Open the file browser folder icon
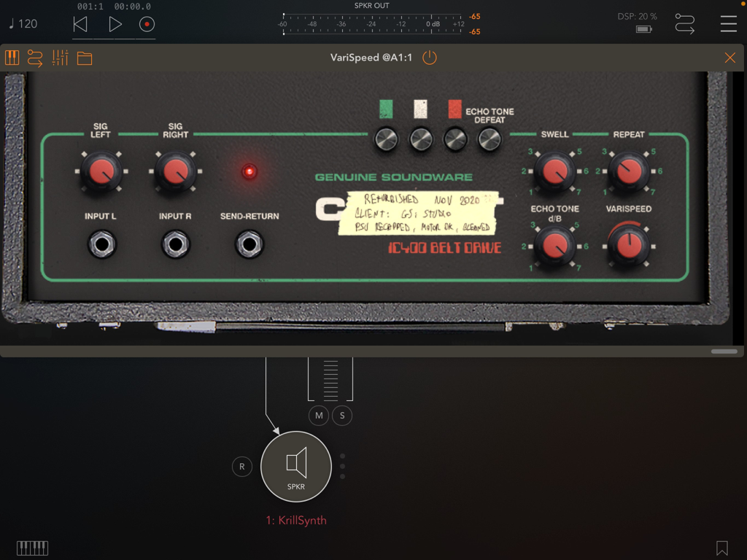 (83, 58)
